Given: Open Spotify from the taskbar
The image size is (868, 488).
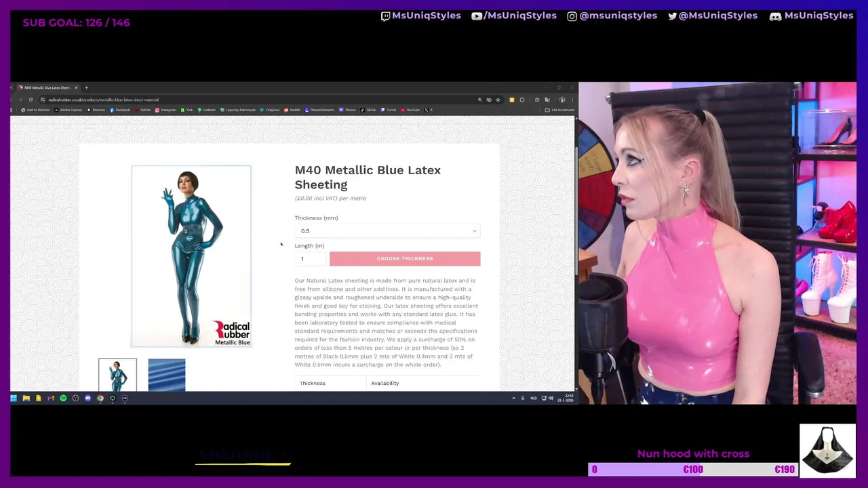Looking at the screenshot, I should pyautogui.click(x=63, y=398).
